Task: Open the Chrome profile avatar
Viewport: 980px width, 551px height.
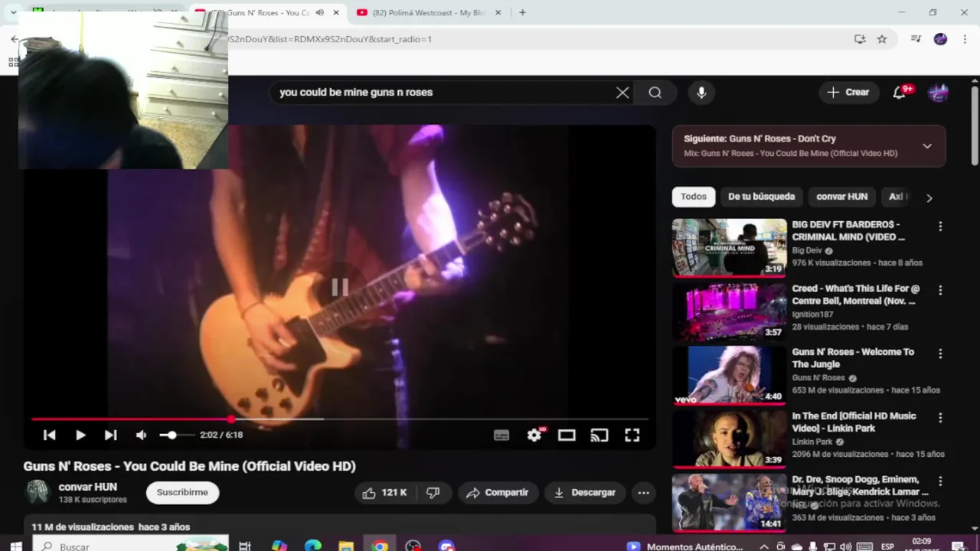Action: (940, 39)
